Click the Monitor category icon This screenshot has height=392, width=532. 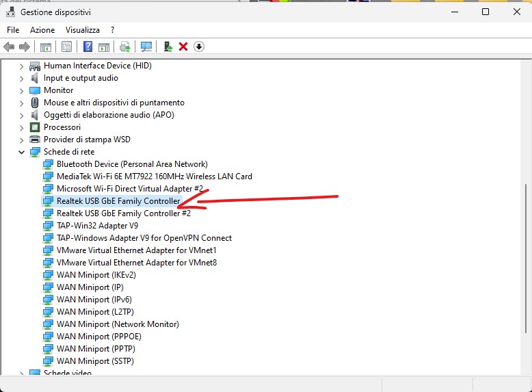tap(35, 90)
